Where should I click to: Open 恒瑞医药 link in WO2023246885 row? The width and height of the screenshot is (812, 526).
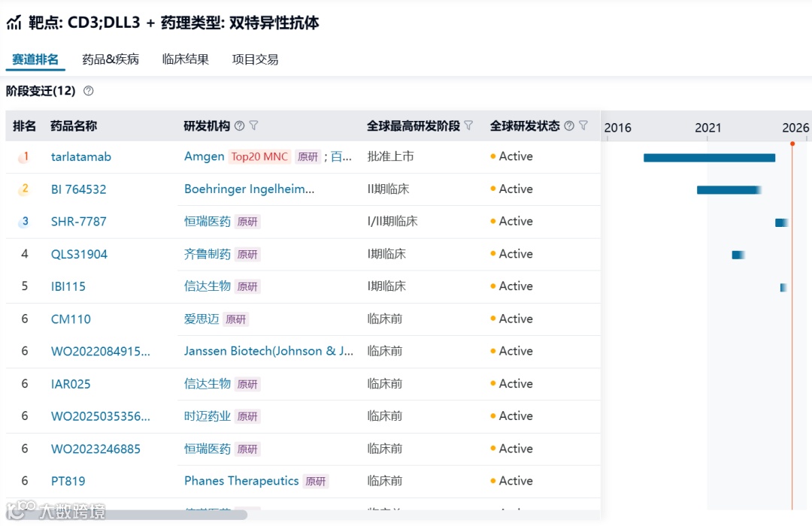(x=208, y=449)
